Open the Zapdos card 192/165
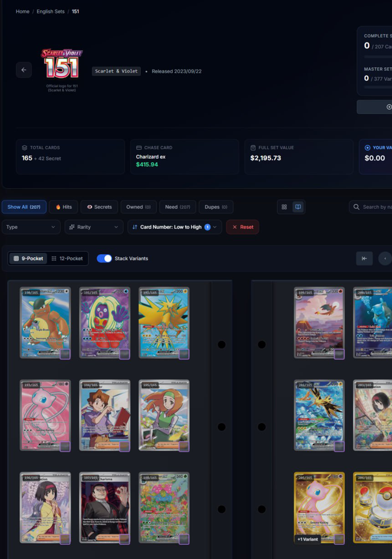The image size is (392, 559). (x=164, y=323)
